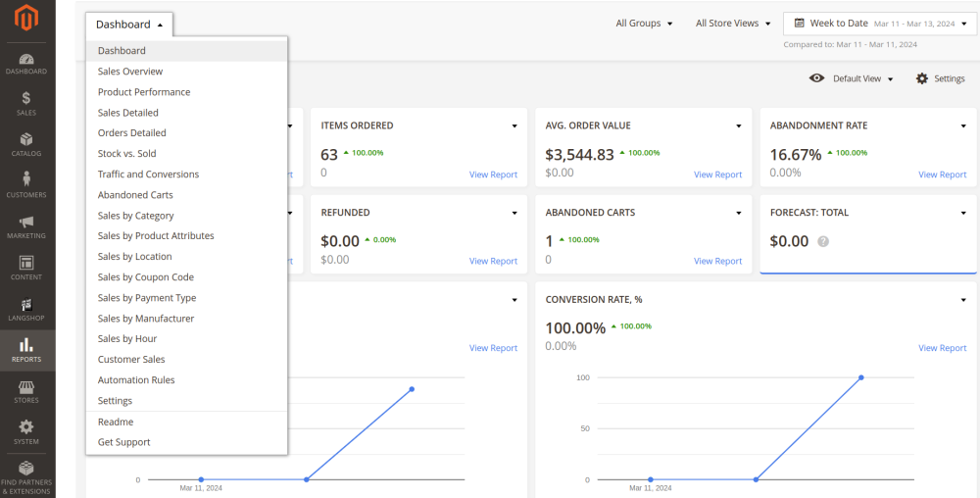Select Traffic and Conversions menu item
This screenshot has height=498, width=980.
(187, 174)
